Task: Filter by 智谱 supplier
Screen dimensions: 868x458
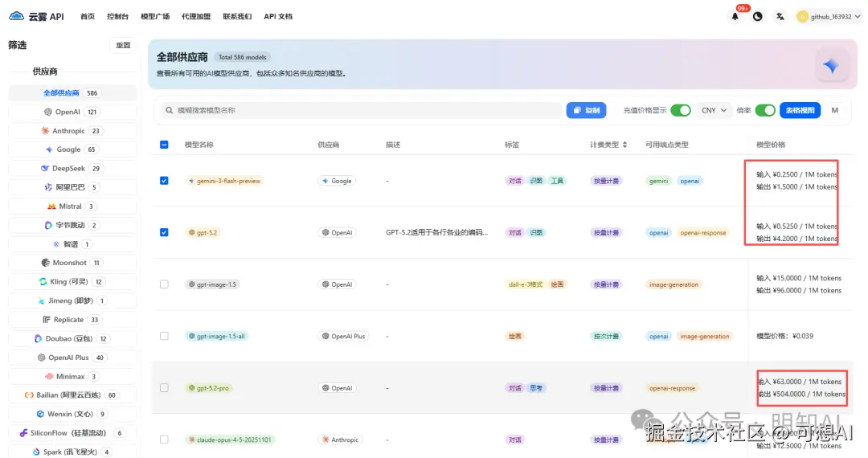Action: click(x=72, y=244)
